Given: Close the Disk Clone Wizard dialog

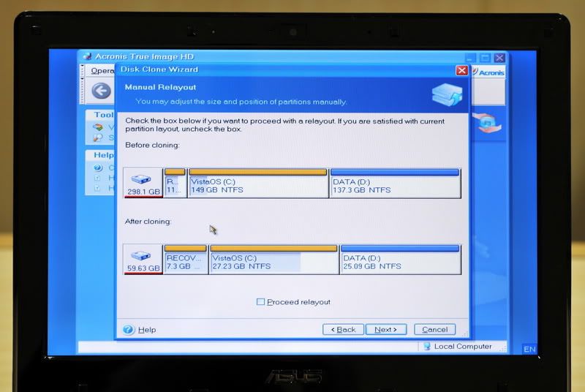Looking at the screenshot, I should coord(462,70).
